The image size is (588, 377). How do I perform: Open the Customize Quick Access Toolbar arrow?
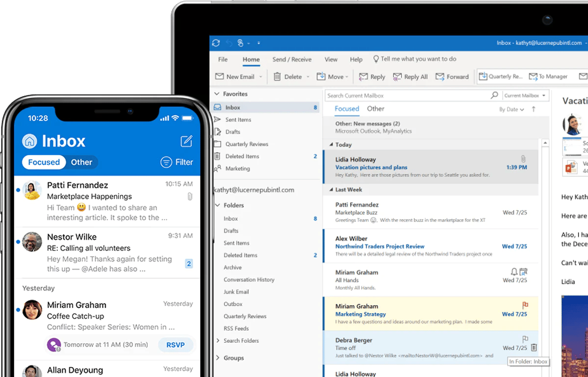[x=259, y=43]
